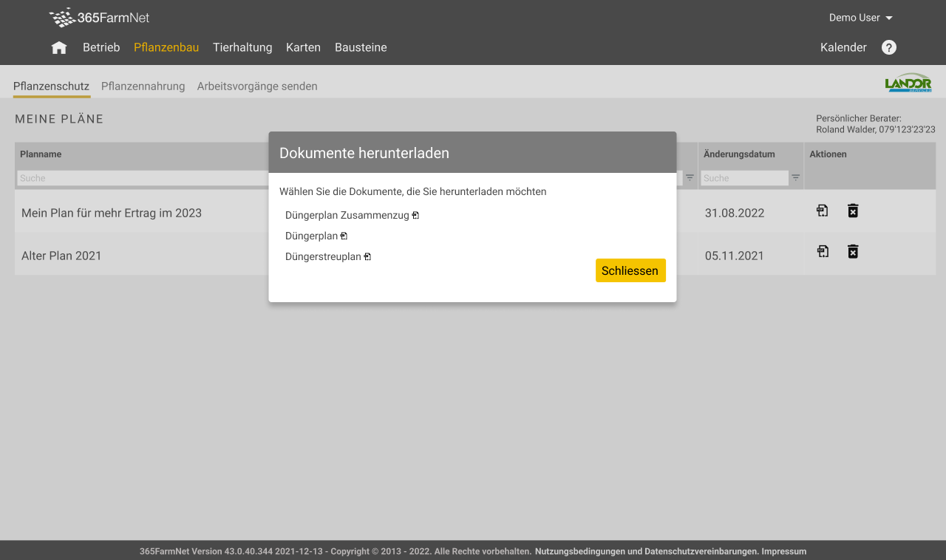Click the document icon beside Düngerstreuplan
Image resolution: width=946 pixels, height=560 pixels.
coord(367,257)
